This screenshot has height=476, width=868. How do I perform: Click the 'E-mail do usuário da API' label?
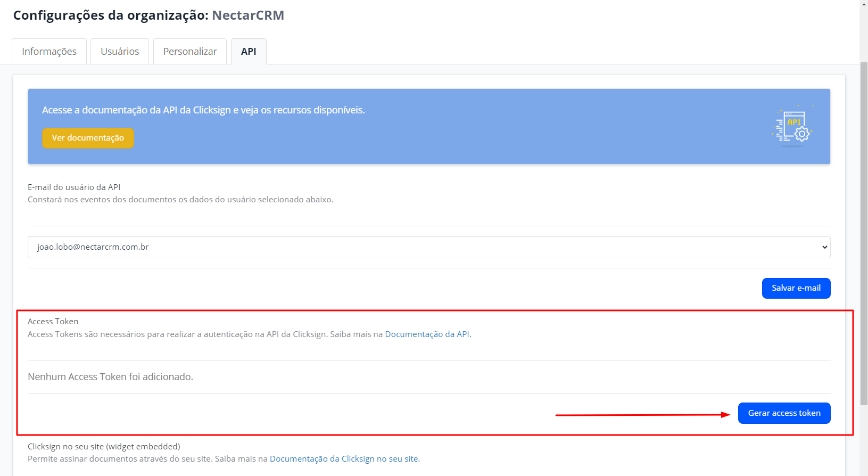[74, 187]
